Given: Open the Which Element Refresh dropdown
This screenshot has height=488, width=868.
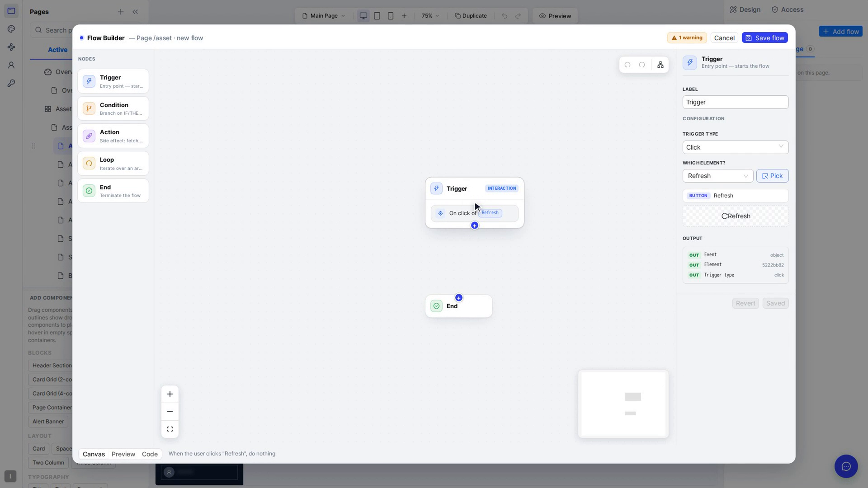Looking at the screenshot, I should [718, 176].
